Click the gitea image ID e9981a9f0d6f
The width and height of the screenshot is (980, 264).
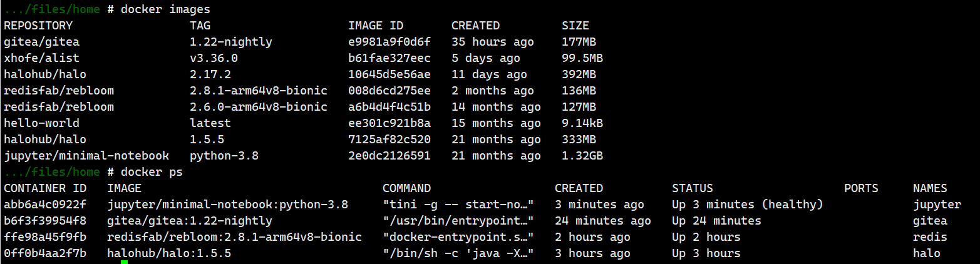389,42
